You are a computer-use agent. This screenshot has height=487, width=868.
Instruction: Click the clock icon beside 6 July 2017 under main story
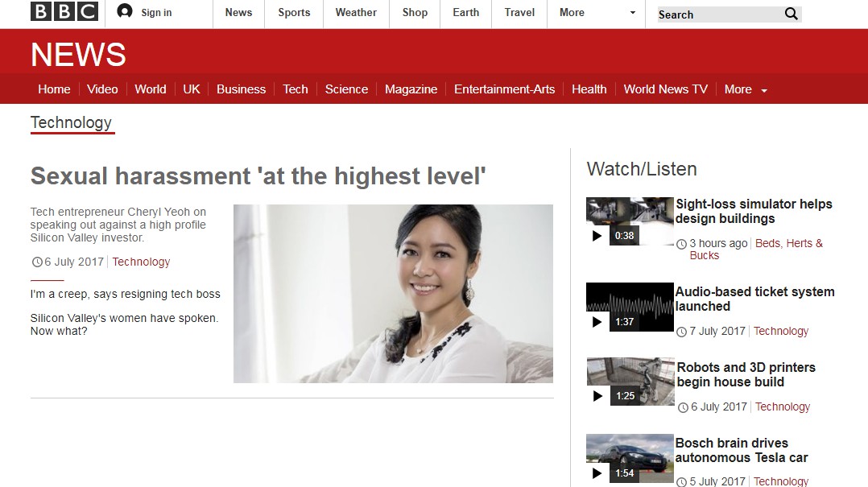[x=36, y=262]
